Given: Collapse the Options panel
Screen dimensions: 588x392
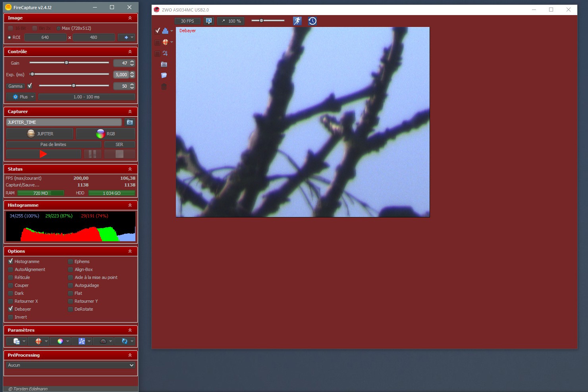Looking at the screenshot, I should 130,251.
